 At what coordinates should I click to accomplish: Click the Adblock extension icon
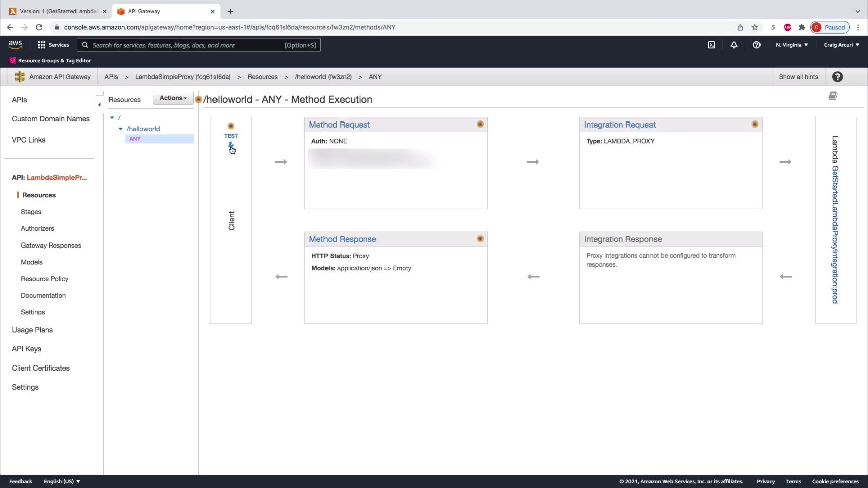point(787,27)
